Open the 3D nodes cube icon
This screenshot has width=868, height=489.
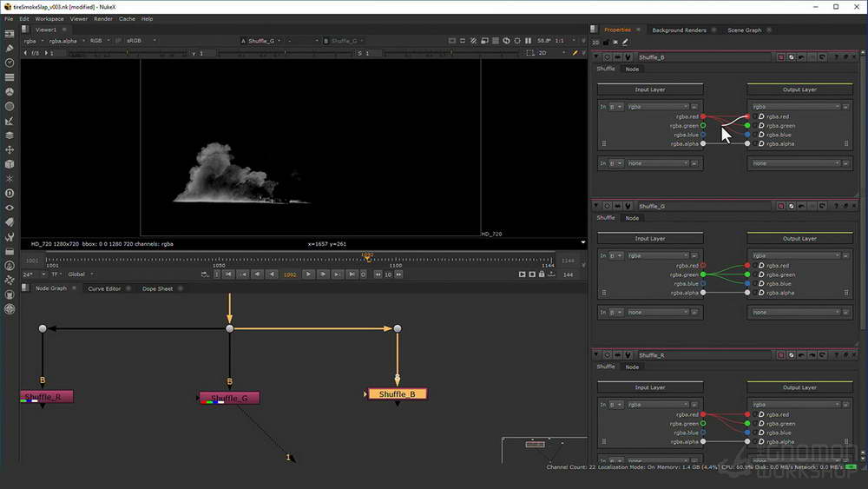10,164
